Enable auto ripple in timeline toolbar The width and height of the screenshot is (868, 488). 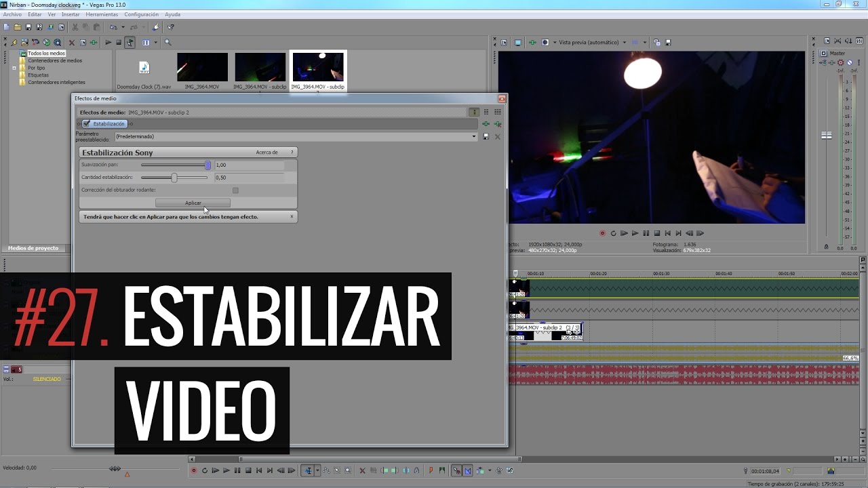click(480, 470)
